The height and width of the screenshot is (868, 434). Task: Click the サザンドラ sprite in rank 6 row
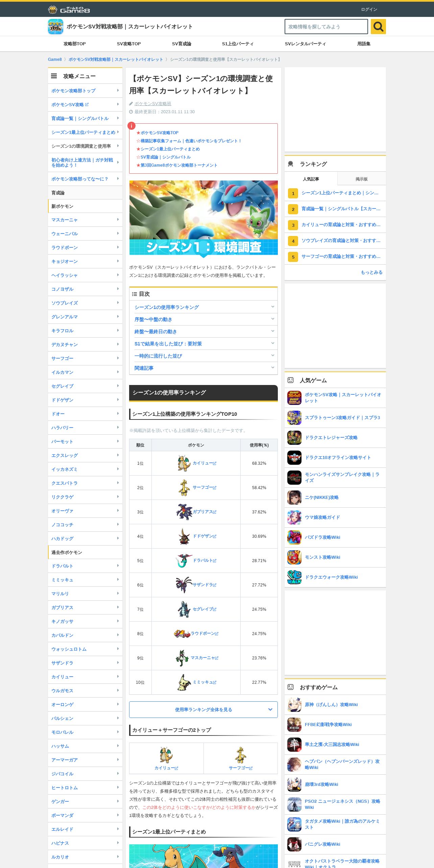(184, 585)
